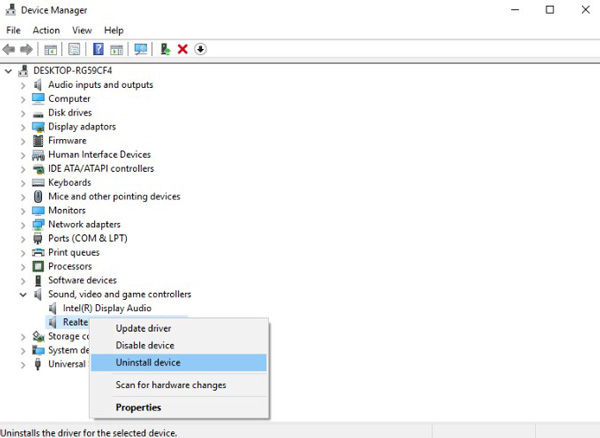
Task: Expand the Computer node chevron
Action: coord(23,99)
